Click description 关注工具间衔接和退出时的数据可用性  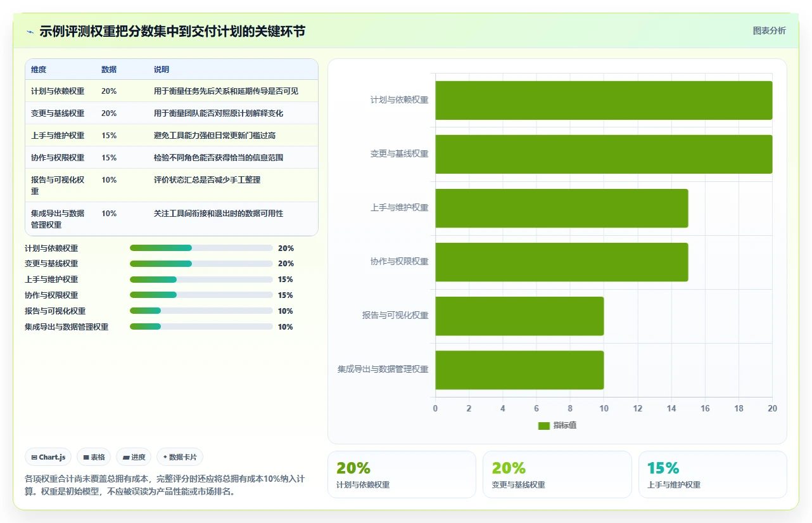pyautogui.click(x=219, y=213)
